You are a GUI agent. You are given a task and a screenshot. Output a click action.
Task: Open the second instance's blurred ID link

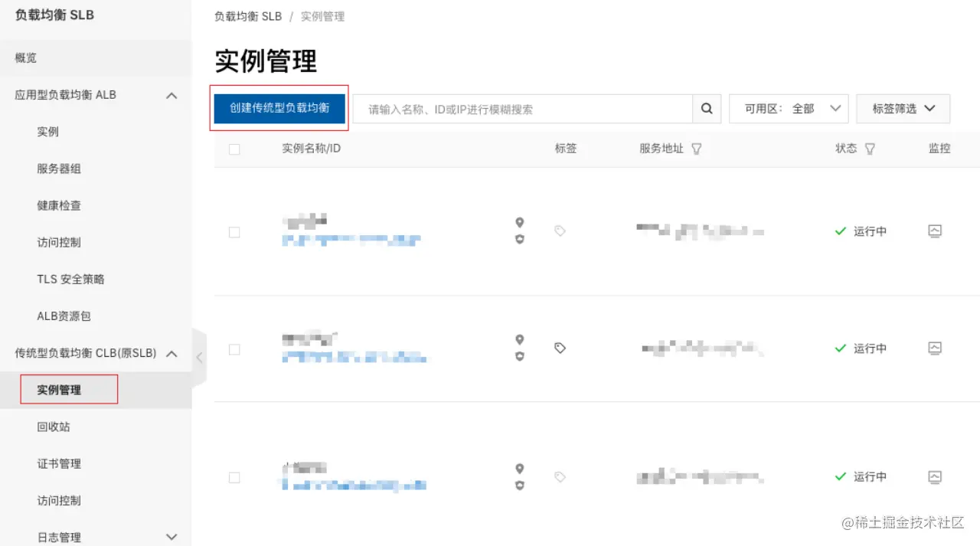[x=354, y=358]
